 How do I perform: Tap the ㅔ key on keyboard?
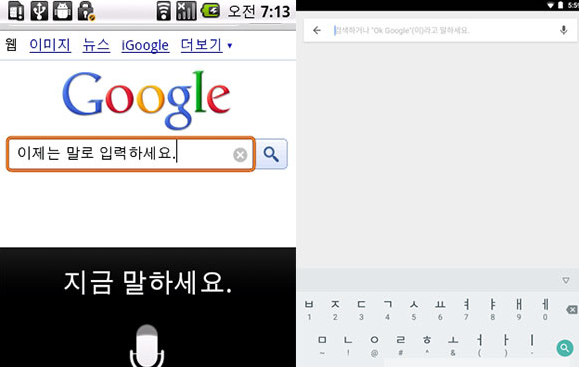pyautogui.click(x=545, y=309)
